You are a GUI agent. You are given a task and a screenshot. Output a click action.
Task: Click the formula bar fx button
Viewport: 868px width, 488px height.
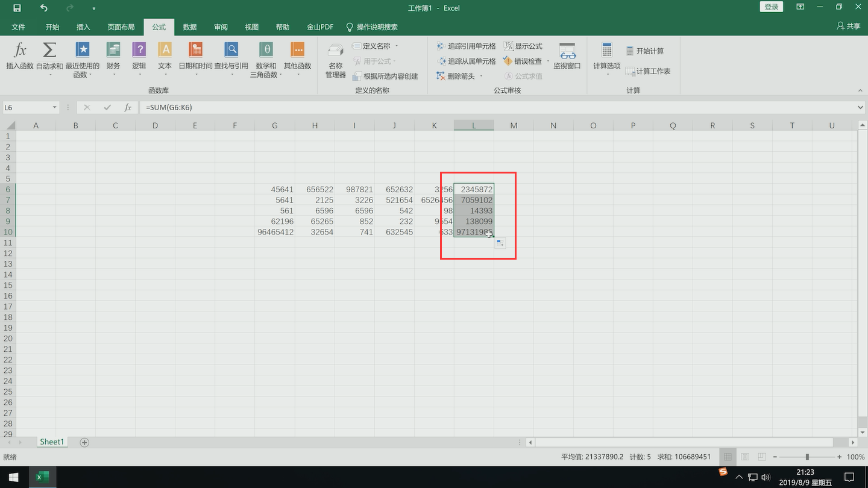click(x=128, y=107)
